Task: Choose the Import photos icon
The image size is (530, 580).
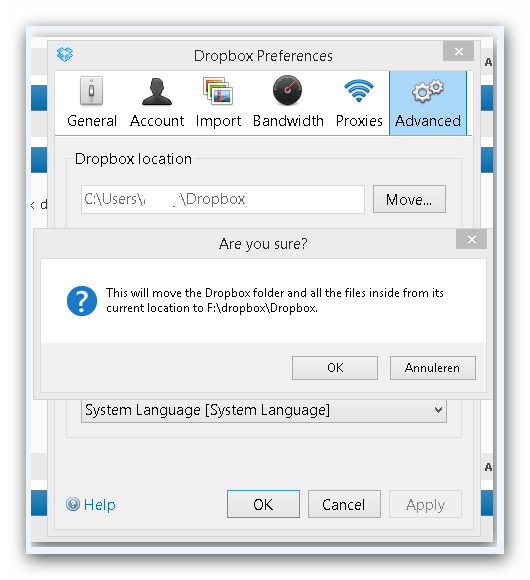Action: 218,91
